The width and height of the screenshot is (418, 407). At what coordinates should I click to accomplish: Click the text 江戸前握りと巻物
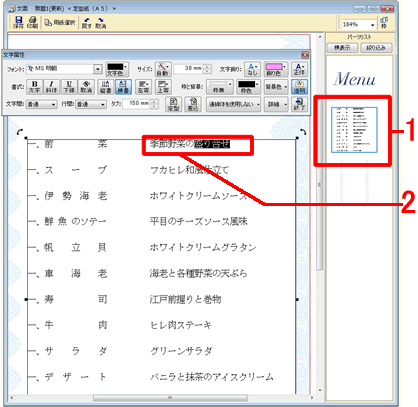(185, 299)
